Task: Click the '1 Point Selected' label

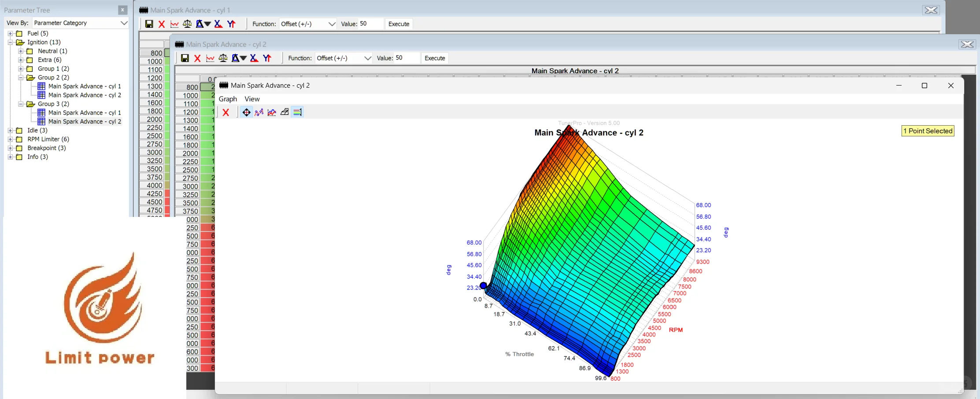Action: 928,131
